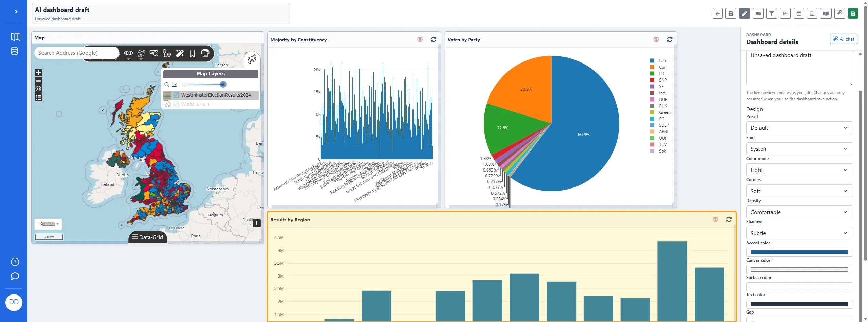
Task: Add a chart widget from toolbar
Action: tap(785, 14)
